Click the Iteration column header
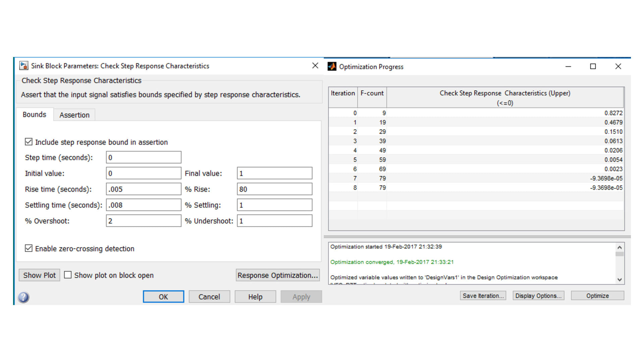 point(343,98)
